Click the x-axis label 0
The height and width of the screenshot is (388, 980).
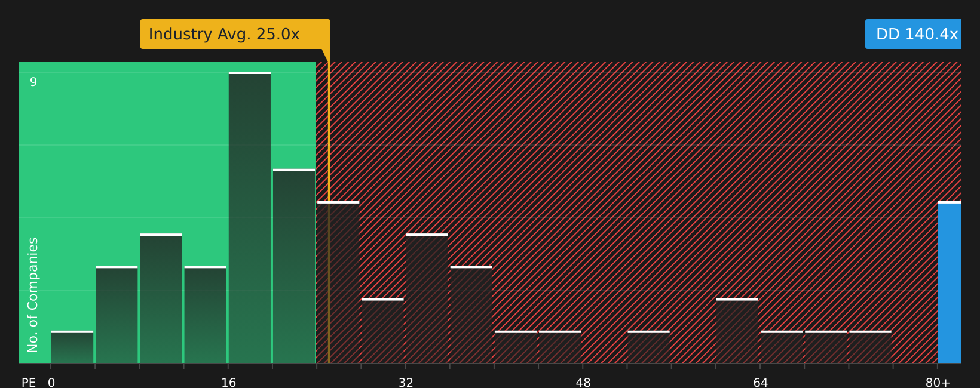click(51, 382)
